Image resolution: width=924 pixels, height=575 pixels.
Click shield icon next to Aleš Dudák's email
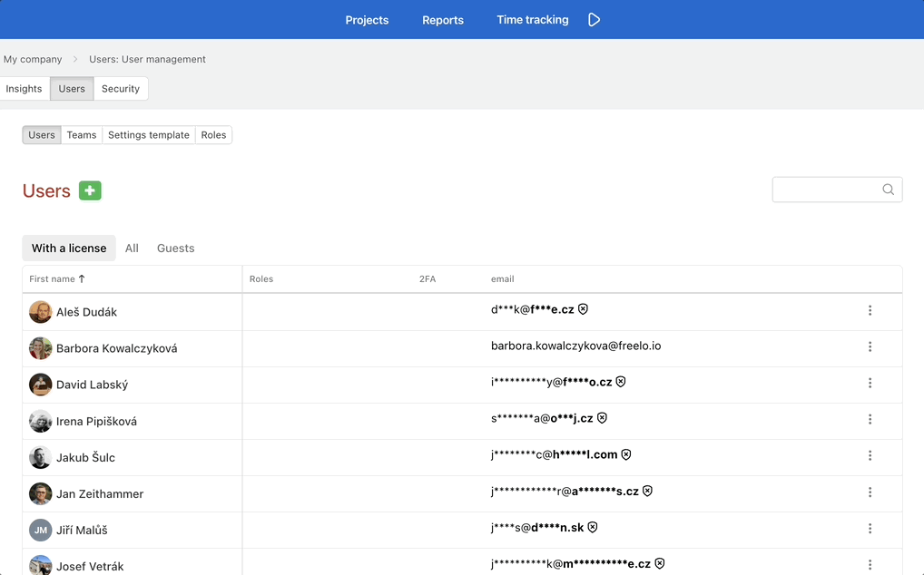pos(583,309)
